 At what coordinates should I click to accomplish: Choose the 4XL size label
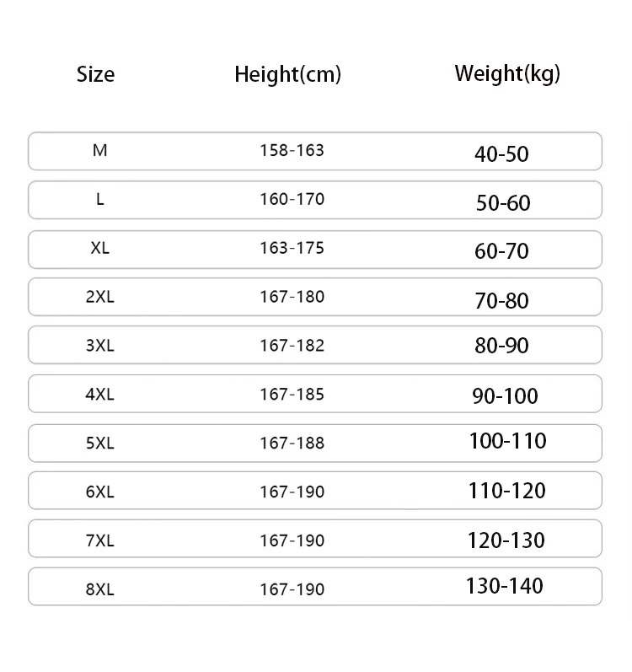point(99,395)
